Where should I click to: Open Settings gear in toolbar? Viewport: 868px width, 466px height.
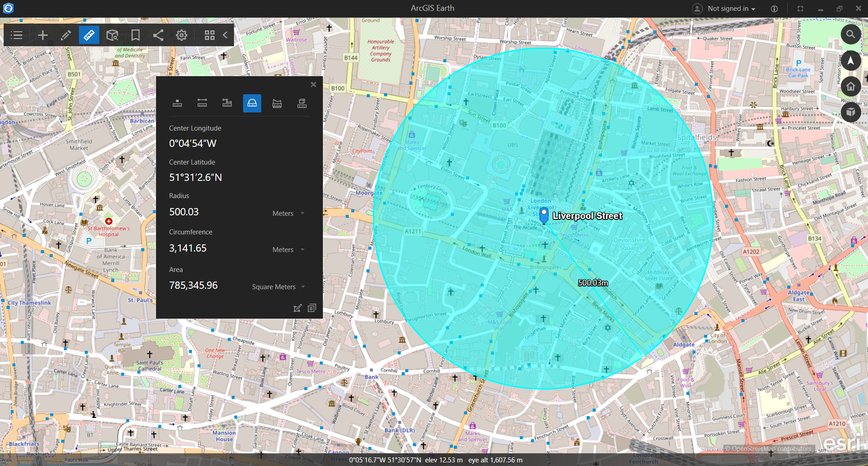coord(181,35)
